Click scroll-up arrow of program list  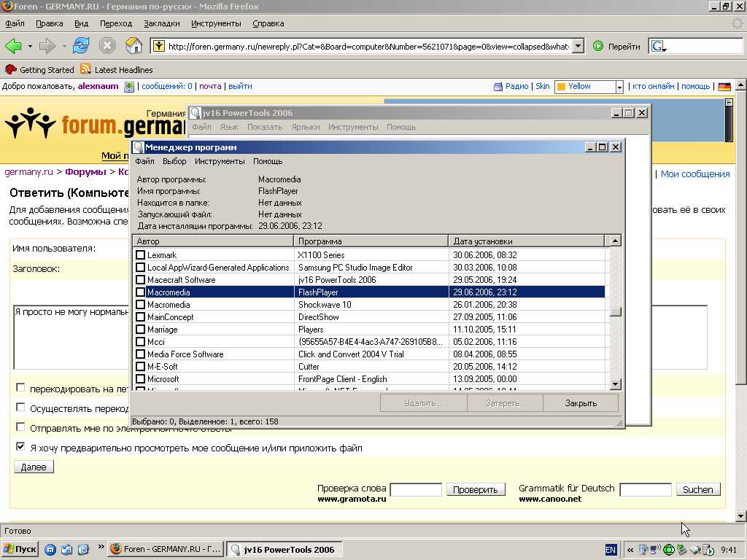click(615, 241)
